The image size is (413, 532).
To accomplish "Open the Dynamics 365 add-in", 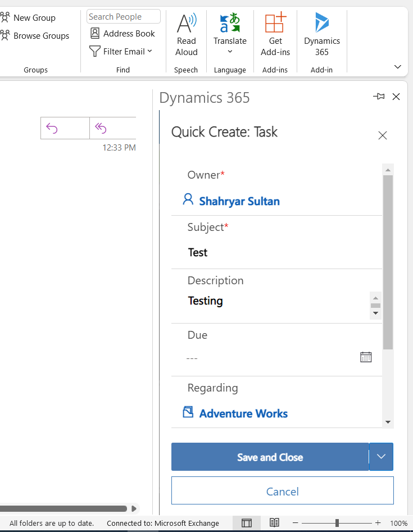I will (322, 35).
